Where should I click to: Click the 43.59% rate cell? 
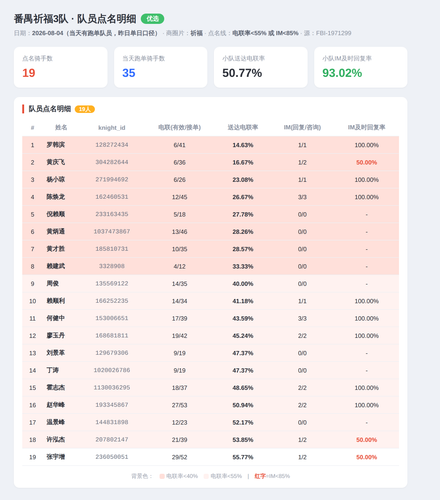243,318
